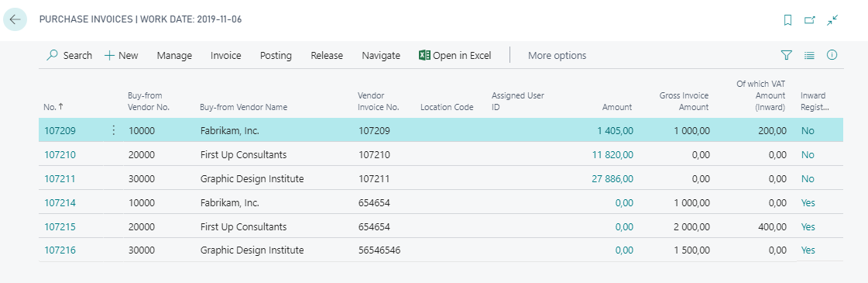
Task: Click Open in Excel
Action: 455,55
